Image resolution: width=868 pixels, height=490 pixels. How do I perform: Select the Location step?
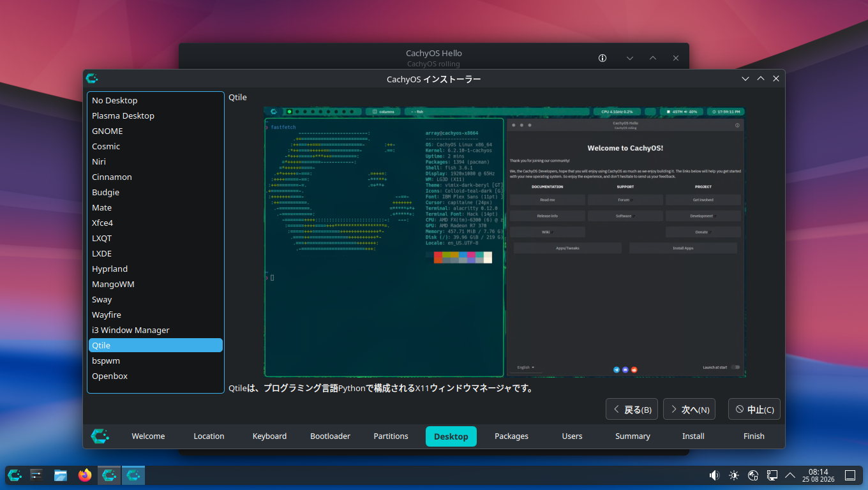click(x=209, y=436)
